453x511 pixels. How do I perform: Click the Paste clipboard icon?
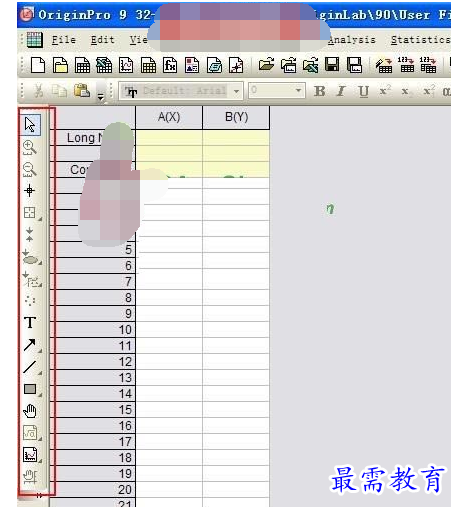point(82,90)
